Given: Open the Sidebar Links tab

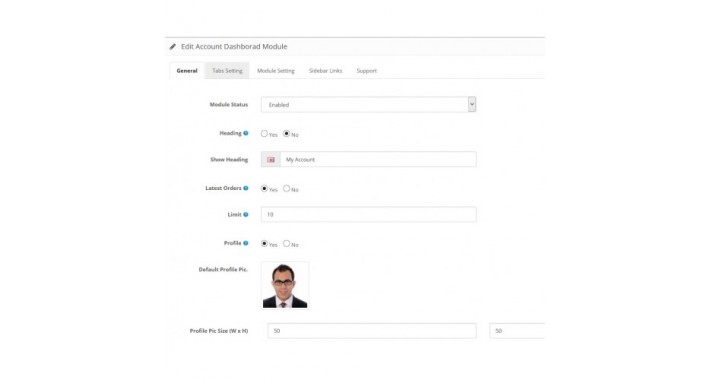Looking at the screenshot, I should point(326,71).
